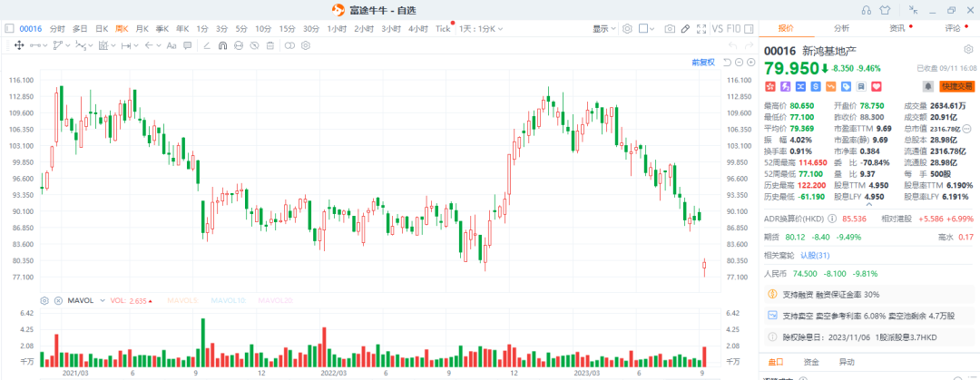Hide drawings using crossed-eye icon

254,45
